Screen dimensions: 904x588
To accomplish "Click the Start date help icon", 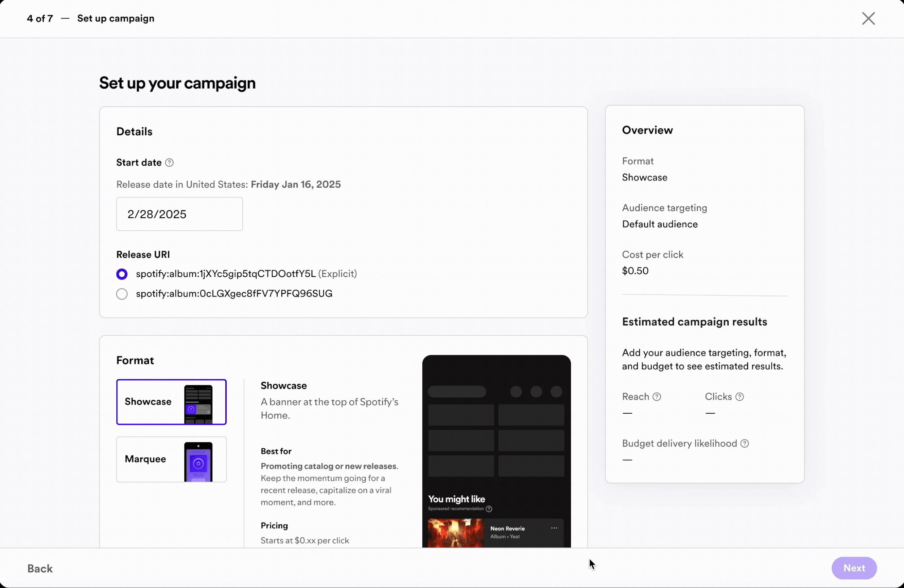I will 169,163.
